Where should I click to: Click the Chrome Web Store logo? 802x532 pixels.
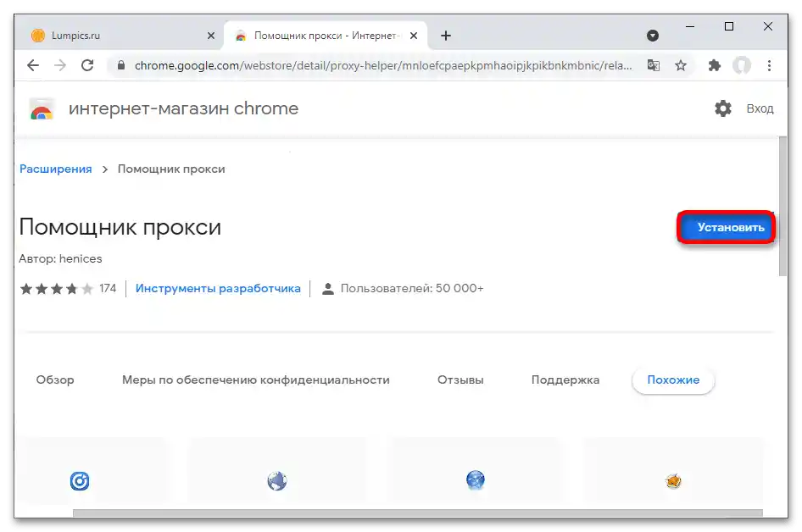tap(42, 109)
